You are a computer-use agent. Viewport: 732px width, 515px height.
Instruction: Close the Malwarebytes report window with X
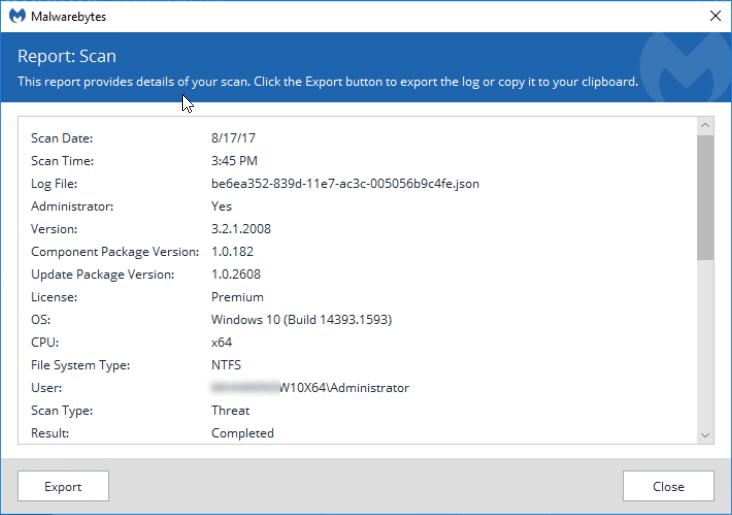(x=715, y=16)
